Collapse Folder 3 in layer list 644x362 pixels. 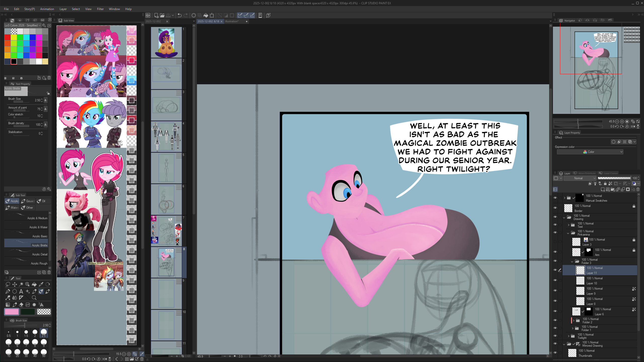click(x=572, y=261)
